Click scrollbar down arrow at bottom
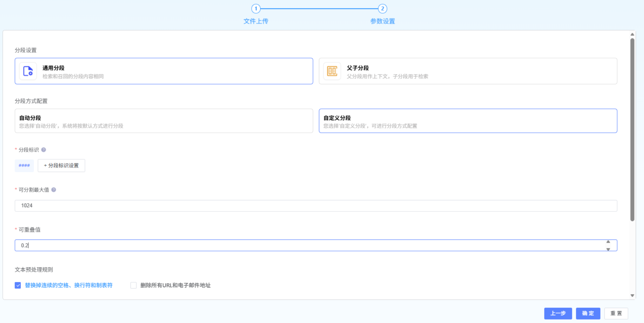Screen dimensions: 644x323 tap(633, 296)
